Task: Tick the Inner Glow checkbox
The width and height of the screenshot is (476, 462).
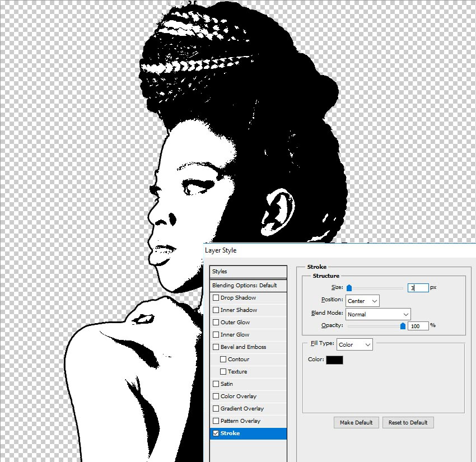Action: pyautogui.click(x=216, y=334)
